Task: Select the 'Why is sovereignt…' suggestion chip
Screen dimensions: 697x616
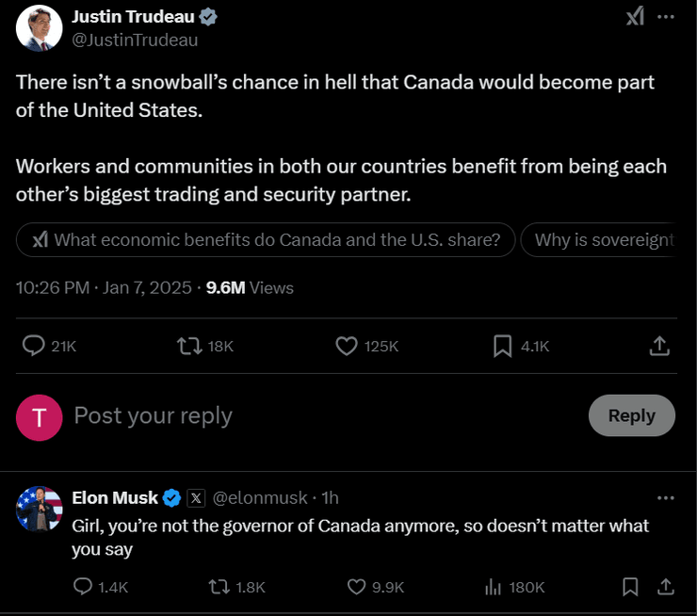Action: (x=603, y=239)
